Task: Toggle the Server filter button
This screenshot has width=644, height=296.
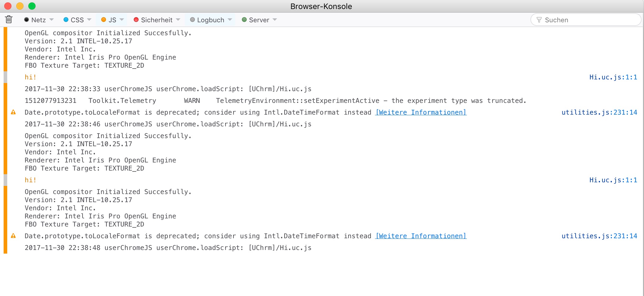Action: [255, 20]
